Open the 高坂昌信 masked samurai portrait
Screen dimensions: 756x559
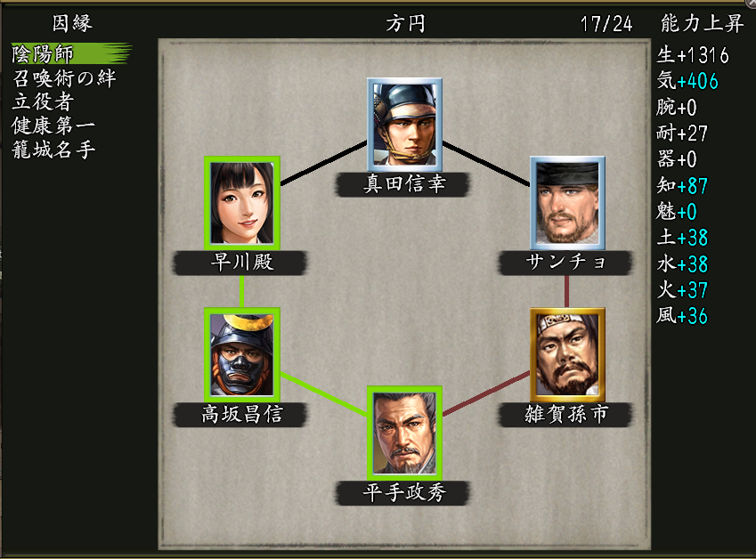(x=242, y=354)
